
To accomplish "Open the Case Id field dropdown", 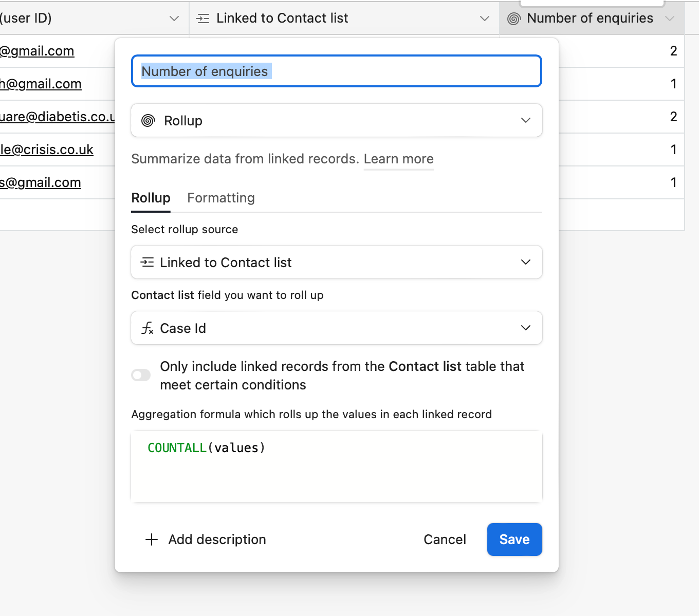I will point(336,328).
